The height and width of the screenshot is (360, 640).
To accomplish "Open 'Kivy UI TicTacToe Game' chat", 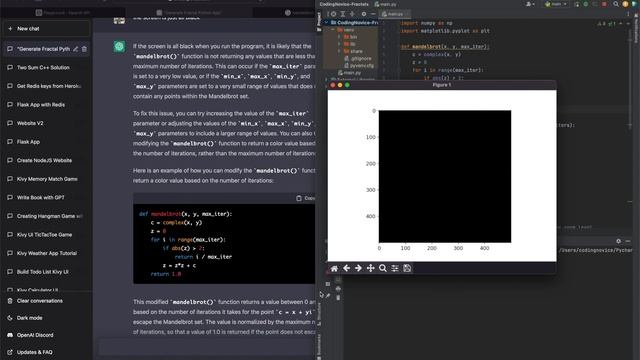I will [x=46, y=235].
